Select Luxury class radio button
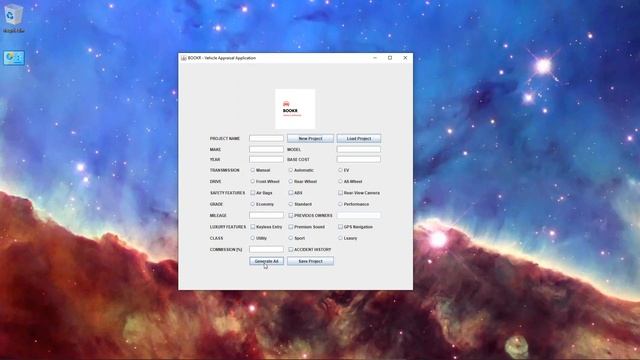The width and height of the screenshot is (640, 360). pyautogui.click(x=340, y=238)
